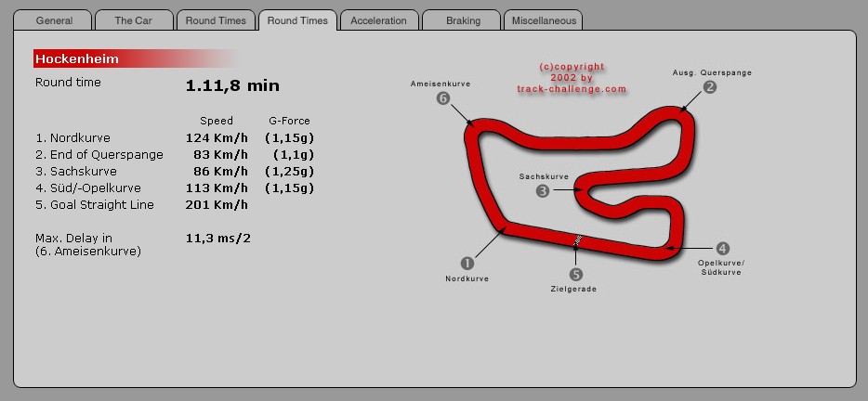Click the 83 Km/h speed value

point(220,154)
